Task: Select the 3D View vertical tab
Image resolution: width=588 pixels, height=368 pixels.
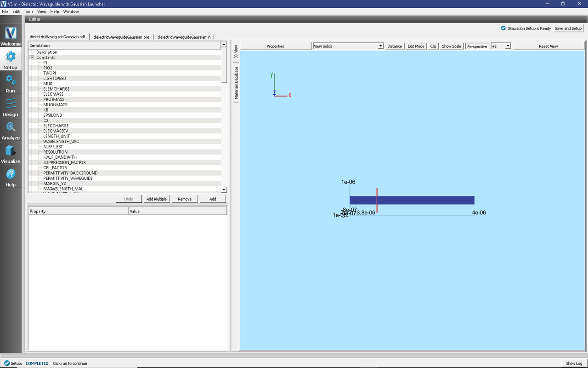Action: pos(236,52)
